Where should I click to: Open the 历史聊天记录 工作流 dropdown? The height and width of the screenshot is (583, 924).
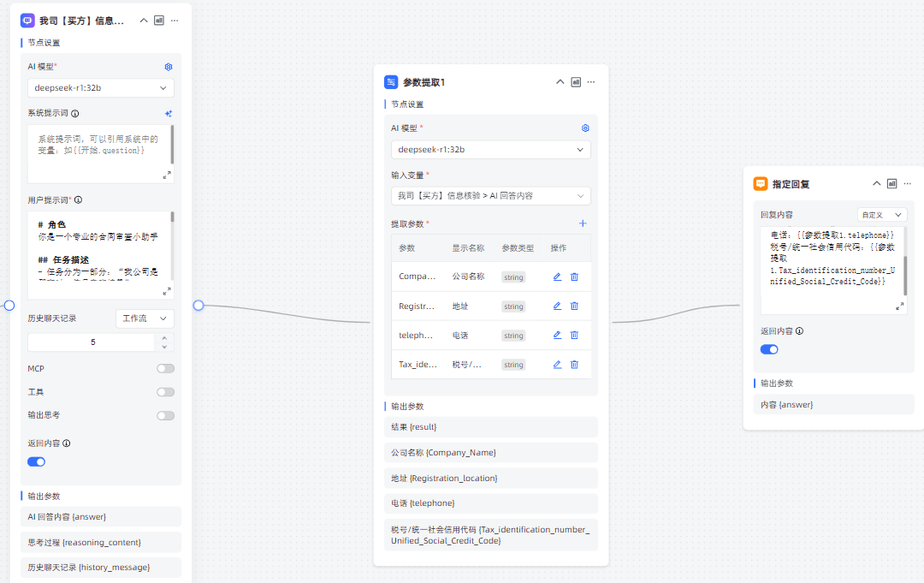[145, 318]
